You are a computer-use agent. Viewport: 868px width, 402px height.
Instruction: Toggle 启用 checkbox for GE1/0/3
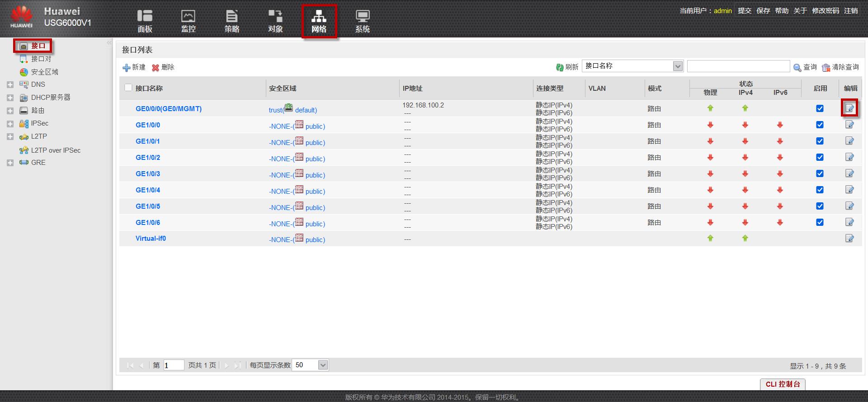coord(820,173)
